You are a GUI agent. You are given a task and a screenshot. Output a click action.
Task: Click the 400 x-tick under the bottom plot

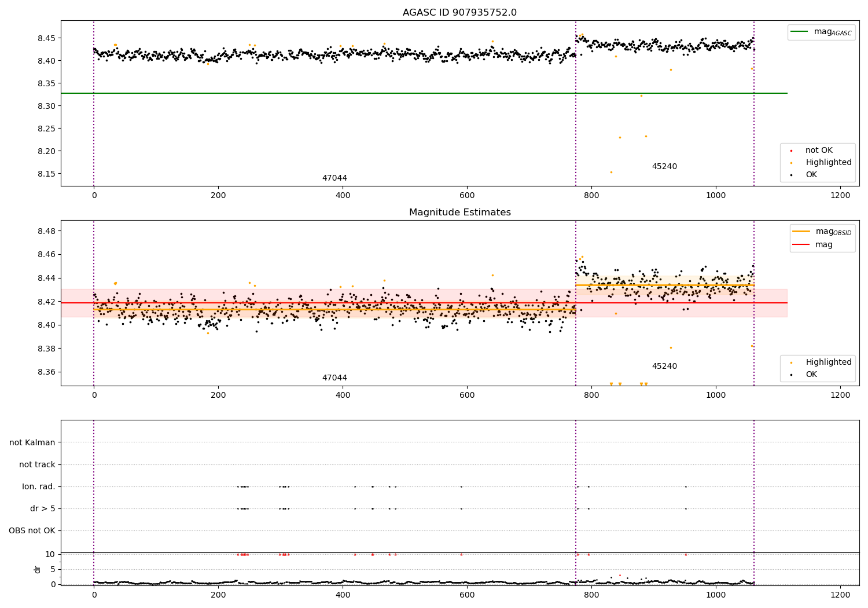click(x=343, y=594)
